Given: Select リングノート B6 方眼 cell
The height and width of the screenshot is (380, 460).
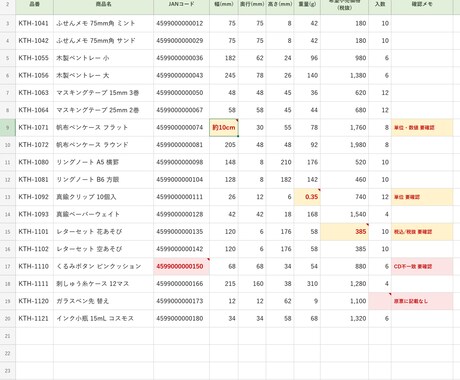Looking at the screenshot, I should coord(103,179).
